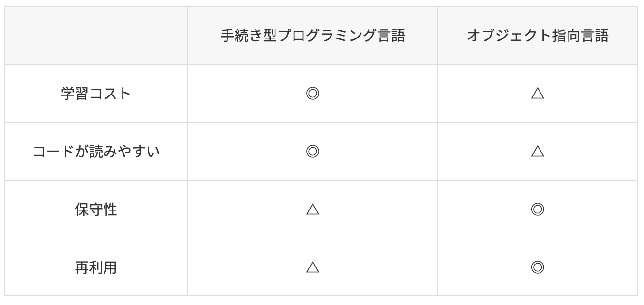The height and width of the screenshot is (305, 644).
Task: Click triangle for 保守性 under 手続き型
Action: click(313, 210)
